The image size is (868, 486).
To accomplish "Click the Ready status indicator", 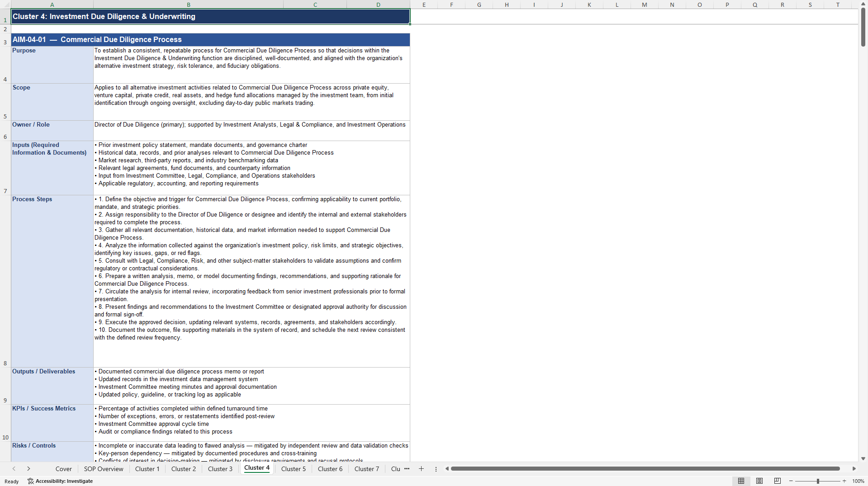I will (x=12, y=481).
